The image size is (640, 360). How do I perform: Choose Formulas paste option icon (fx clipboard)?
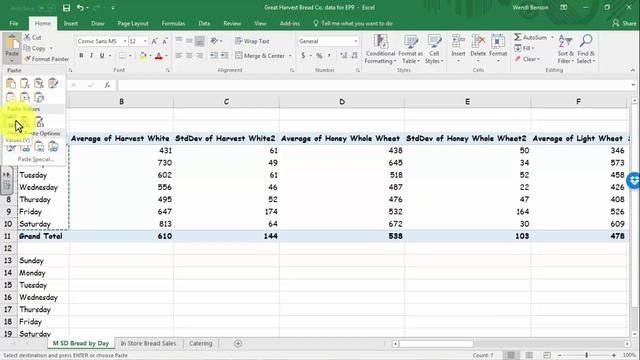click(x=25, y=83)
